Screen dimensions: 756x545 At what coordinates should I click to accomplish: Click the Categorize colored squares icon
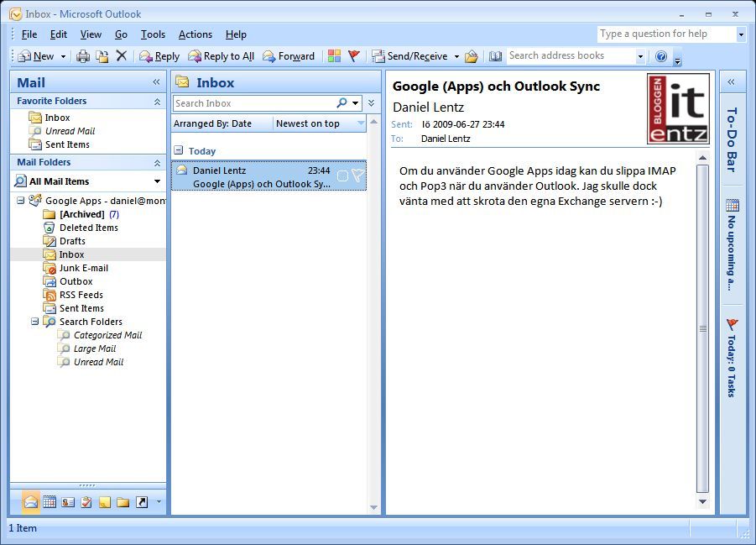click(334, 56)
